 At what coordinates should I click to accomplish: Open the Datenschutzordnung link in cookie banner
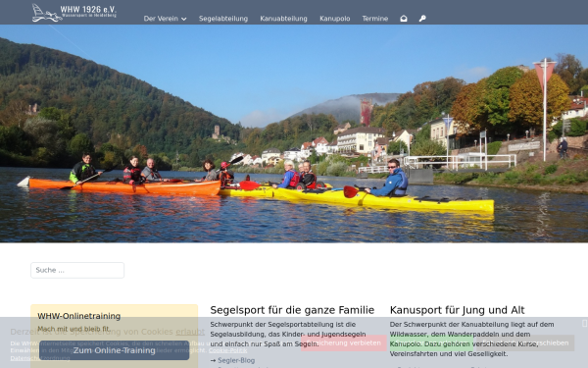click(40, 358)
